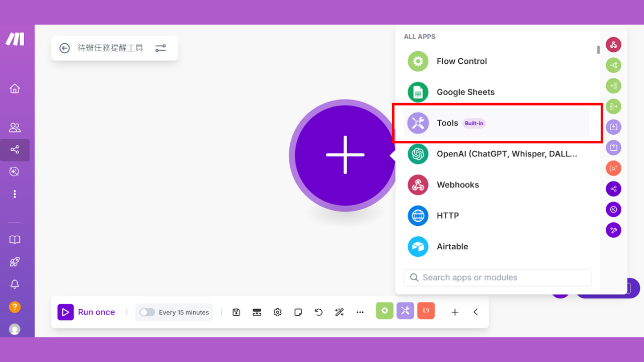This screenshot has height=362, width=644.
Task: Open the Resource hub book icon
Action: point(15,240)
